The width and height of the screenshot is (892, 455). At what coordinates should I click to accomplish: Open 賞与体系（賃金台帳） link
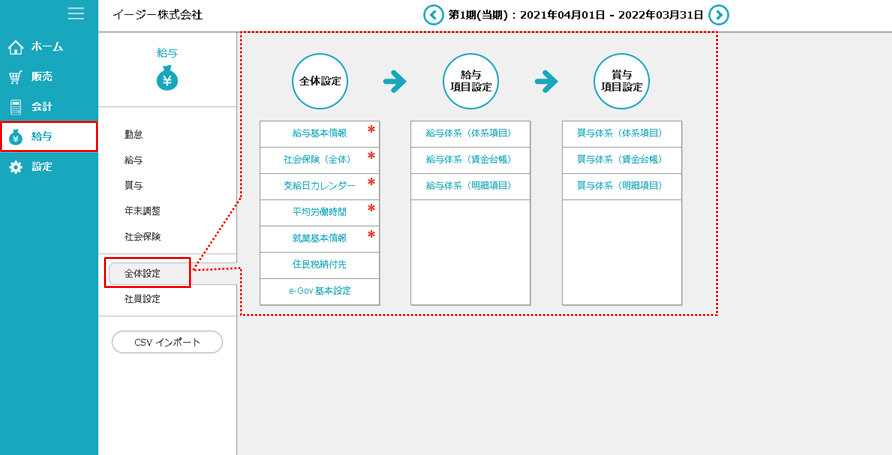pos(621,160)
